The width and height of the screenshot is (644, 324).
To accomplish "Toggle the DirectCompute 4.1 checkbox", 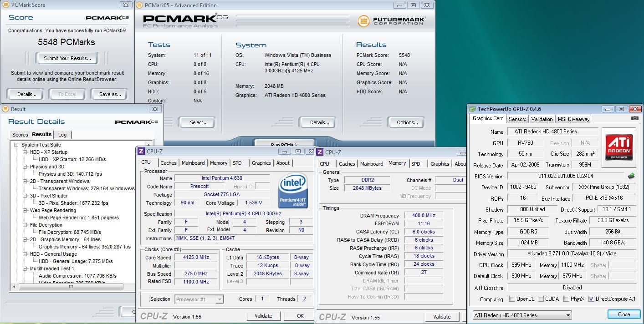I will [591, 299].
